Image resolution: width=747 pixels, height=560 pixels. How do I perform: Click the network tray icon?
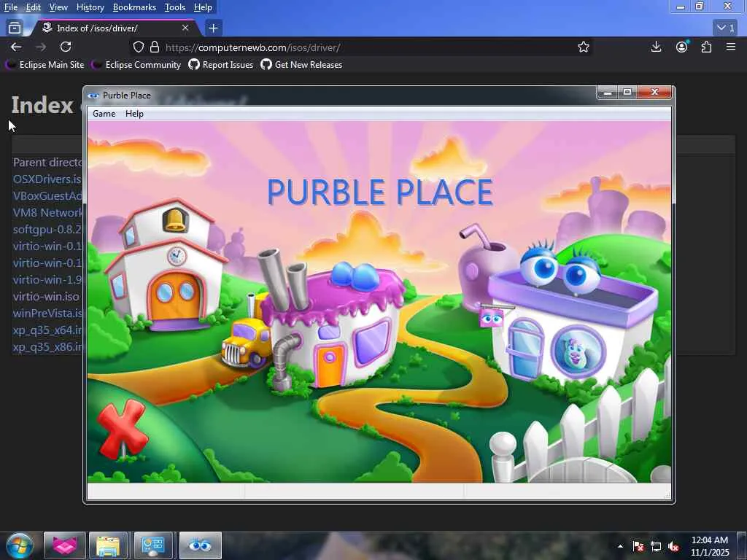(656, 546)
